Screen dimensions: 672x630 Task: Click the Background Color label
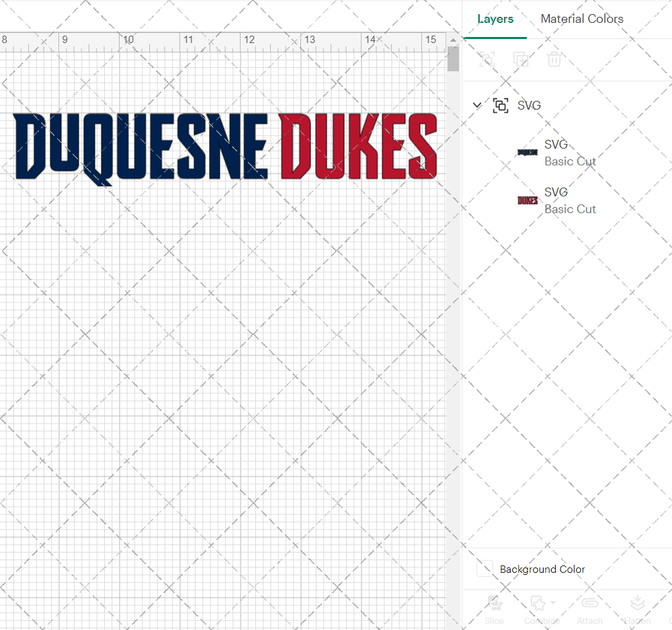point(542,569)
